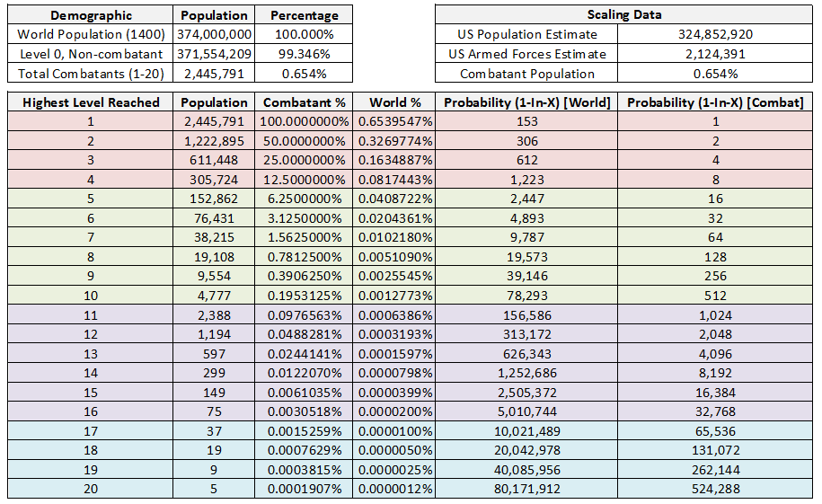Screen dimensions: 822x504
Task: Select the 80,171,912 probability cell
Action: [527, 490]
